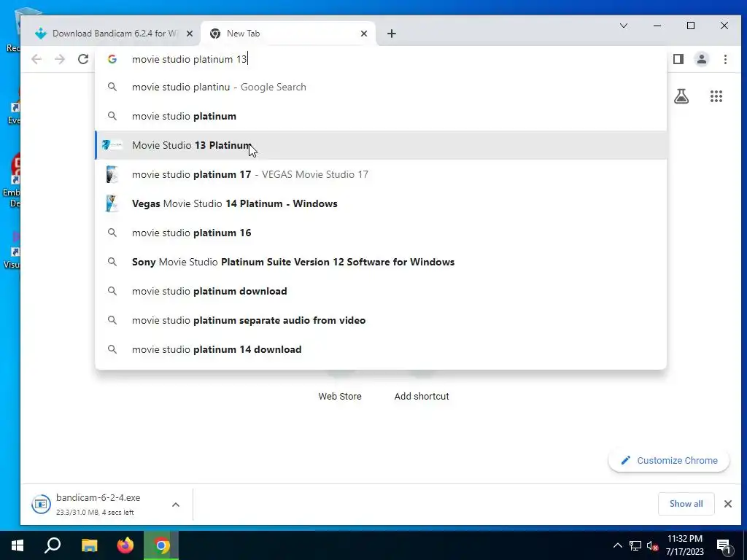Click the browser Back arrow

[36, 59]
